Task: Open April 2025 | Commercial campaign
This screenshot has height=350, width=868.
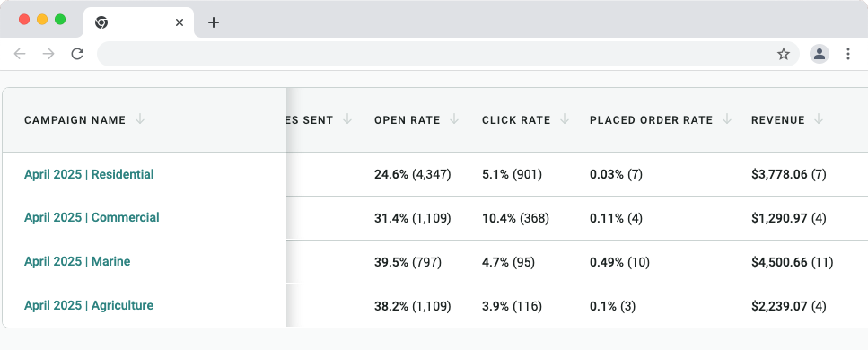Action: point(92,217)
